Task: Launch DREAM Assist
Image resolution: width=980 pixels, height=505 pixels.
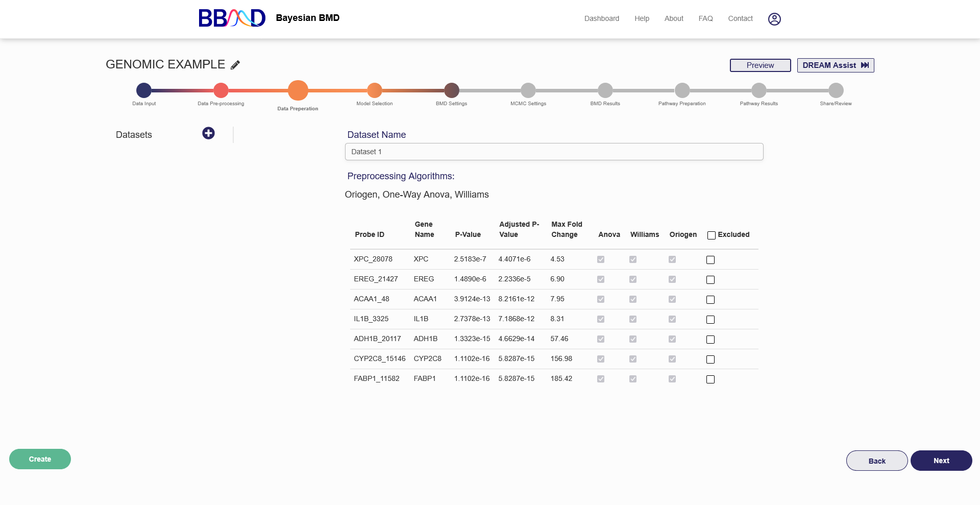Action: [x=835, y=65]
